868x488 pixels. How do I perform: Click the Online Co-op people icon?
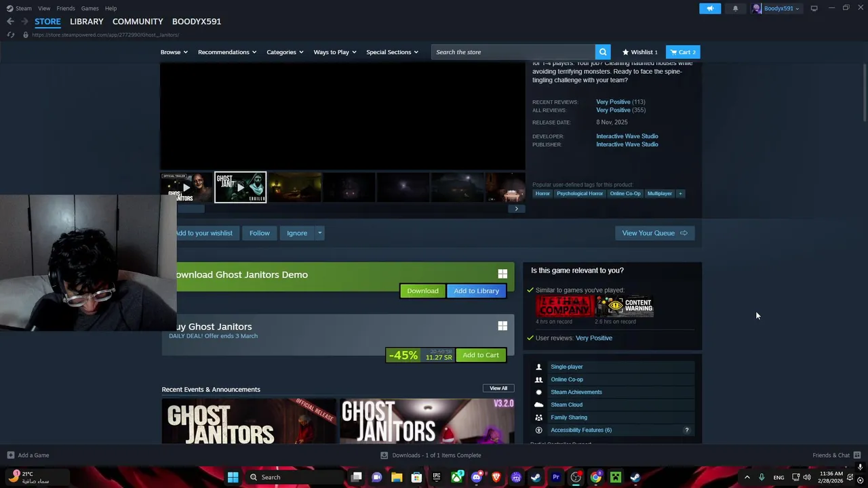[539, 380]
